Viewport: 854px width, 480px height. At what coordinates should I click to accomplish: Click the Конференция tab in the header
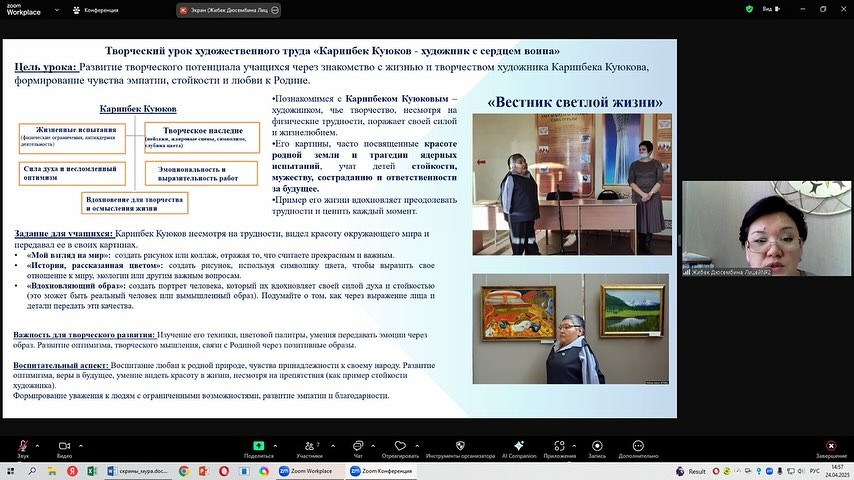[96, 10]
